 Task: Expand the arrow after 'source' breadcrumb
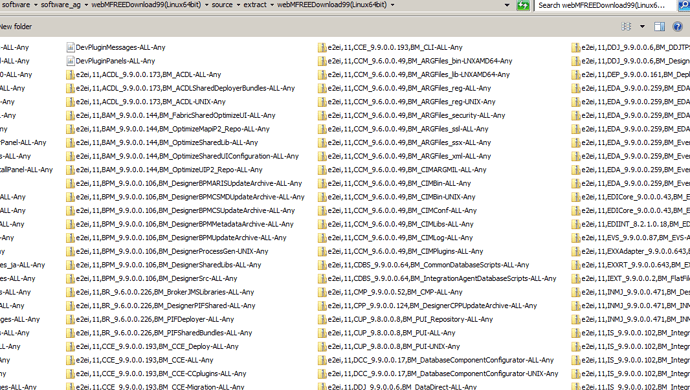[x=238, y=5]
